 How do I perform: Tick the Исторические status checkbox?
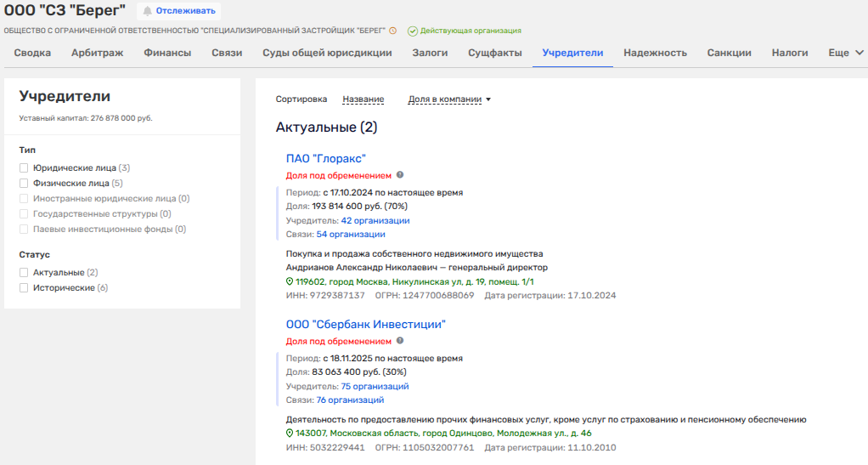click(x=25, y=288)
